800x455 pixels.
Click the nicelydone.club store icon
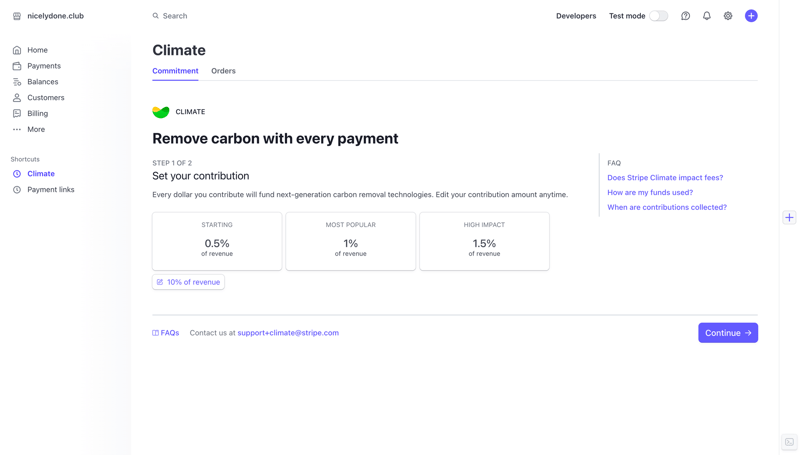pyautogui.click(x=17, y=16)
